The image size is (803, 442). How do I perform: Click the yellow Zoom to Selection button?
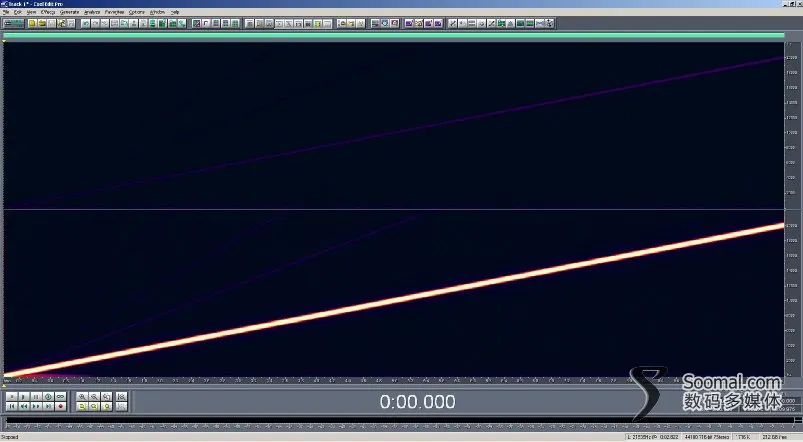[82, 407]
